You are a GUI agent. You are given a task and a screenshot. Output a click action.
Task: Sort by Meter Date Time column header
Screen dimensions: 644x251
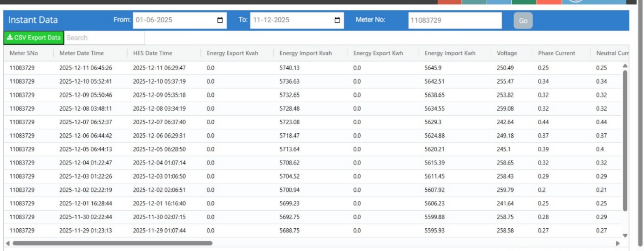tap(81, 53)
